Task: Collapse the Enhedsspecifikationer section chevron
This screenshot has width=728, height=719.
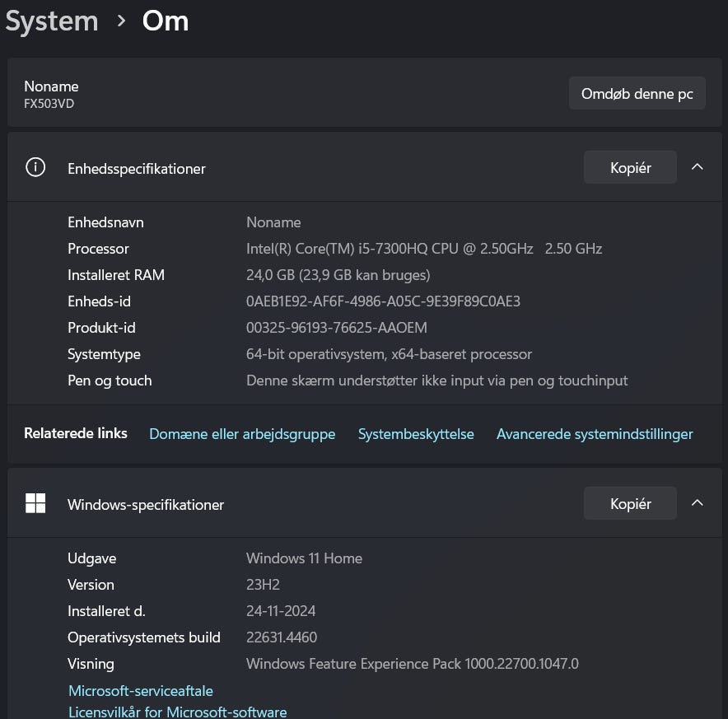Action: pyautogui.click(x=697, y=167)
